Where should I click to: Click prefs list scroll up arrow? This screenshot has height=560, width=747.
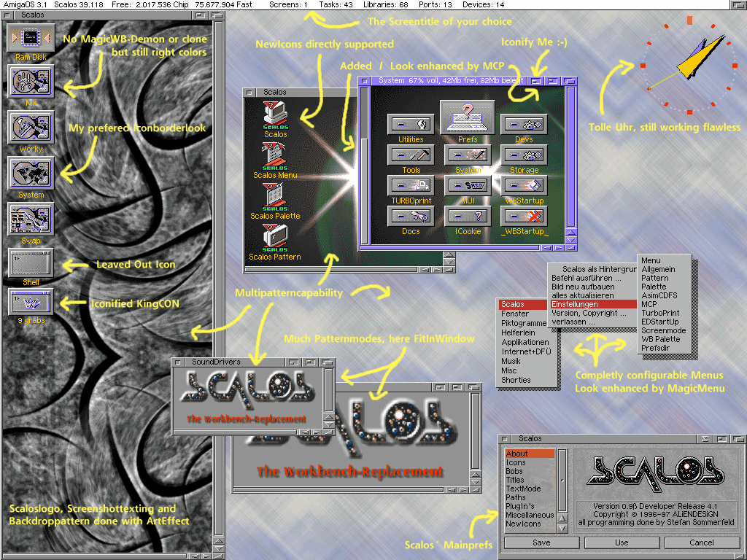click(x=562, y=518)
